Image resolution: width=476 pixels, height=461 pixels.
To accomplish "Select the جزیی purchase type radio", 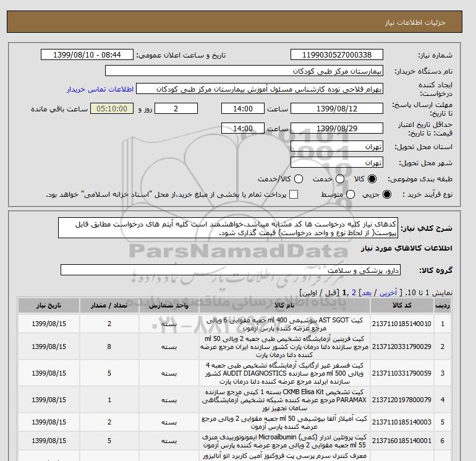I will click(x=387, y=194).
